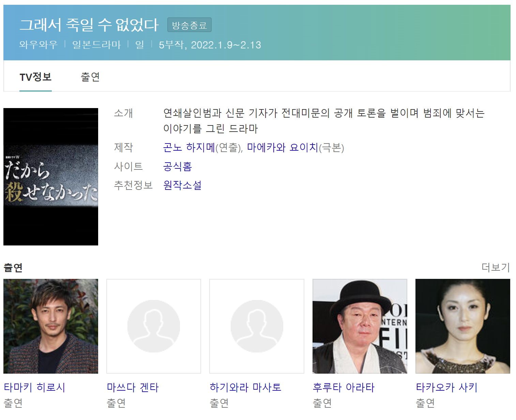
Task: Open 하기와라 마사토 name link
Action: (x=246, y=387)
